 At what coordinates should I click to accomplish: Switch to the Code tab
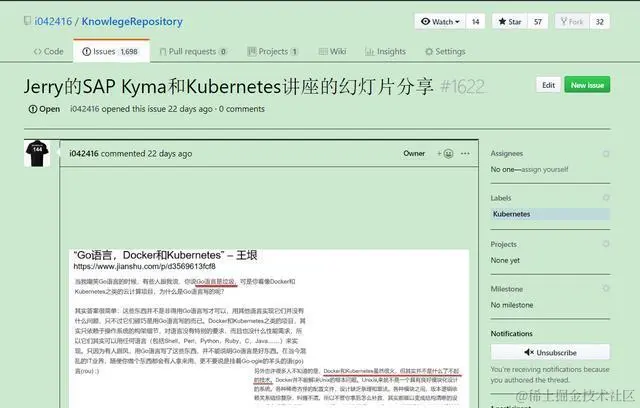49,51
